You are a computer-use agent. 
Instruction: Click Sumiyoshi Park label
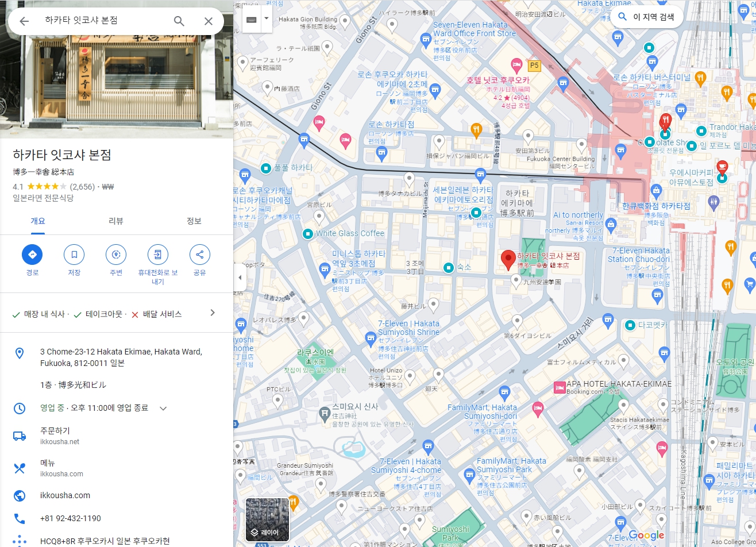(x=450, y=533)
